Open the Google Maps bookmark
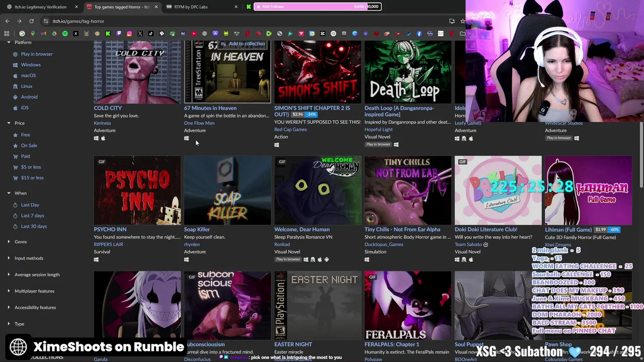The image size is (644, 362). pyautogui.click(x=33, y=34)
